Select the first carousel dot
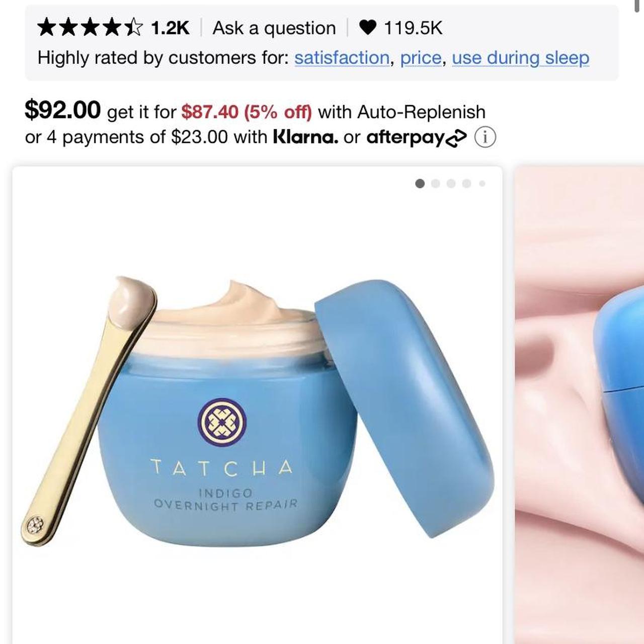The image size is (644, 644). pos(420,184)
